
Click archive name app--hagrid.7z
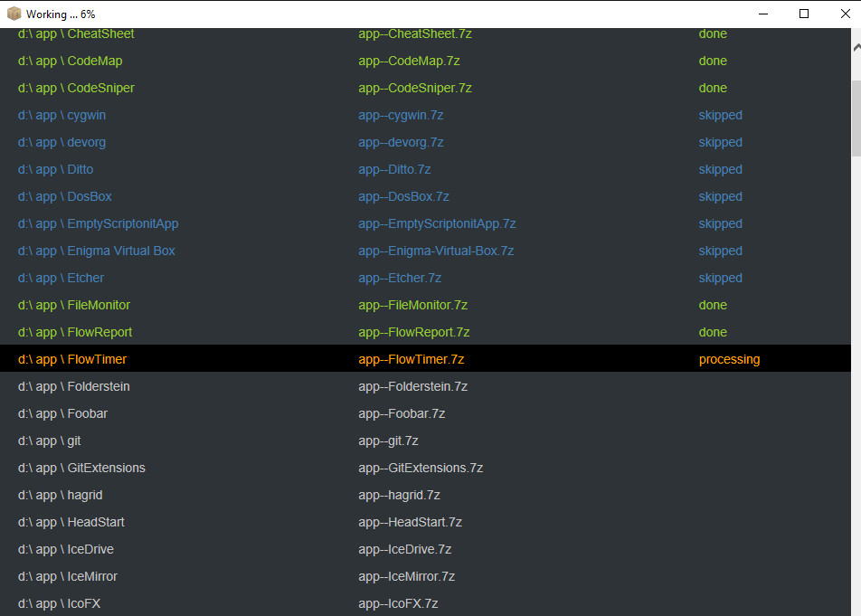point(399,496)
